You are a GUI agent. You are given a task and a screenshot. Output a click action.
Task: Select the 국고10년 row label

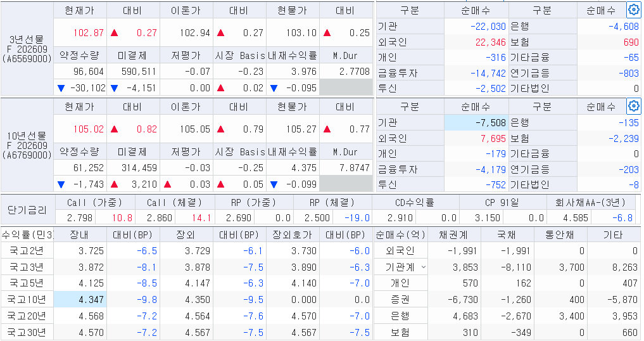[x=27, y=300]
